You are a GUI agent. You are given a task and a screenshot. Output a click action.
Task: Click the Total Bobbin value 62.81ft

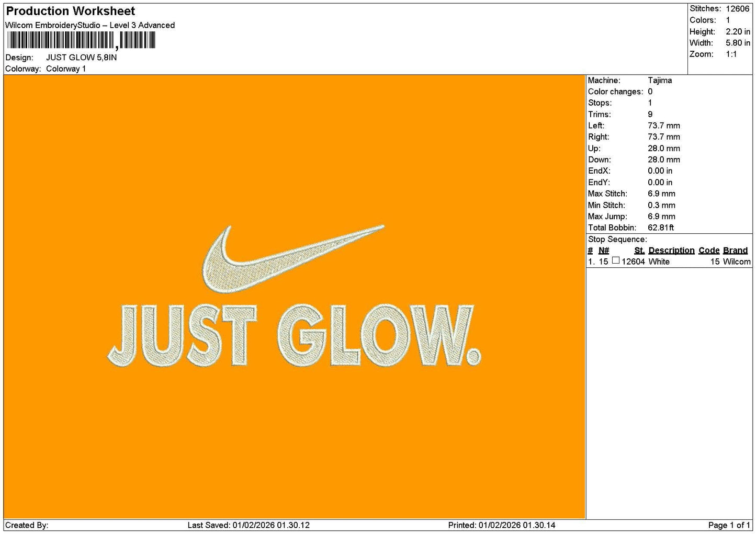click(x=661, y=228)
